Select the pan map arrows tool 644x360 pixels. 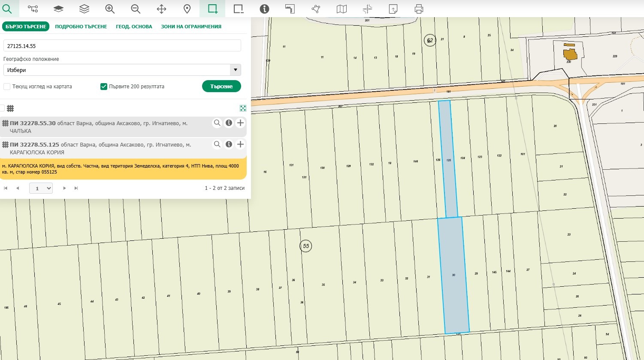pyautogui.click(x=161, y=9)
